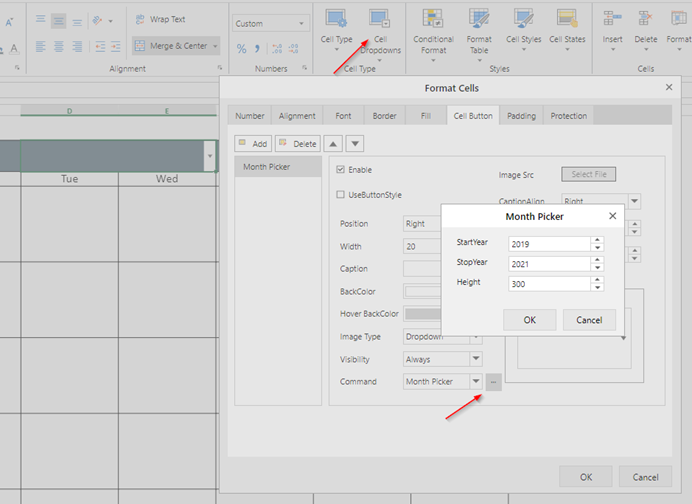Decrease decimal places
The image size is (692, 504).
293,49
